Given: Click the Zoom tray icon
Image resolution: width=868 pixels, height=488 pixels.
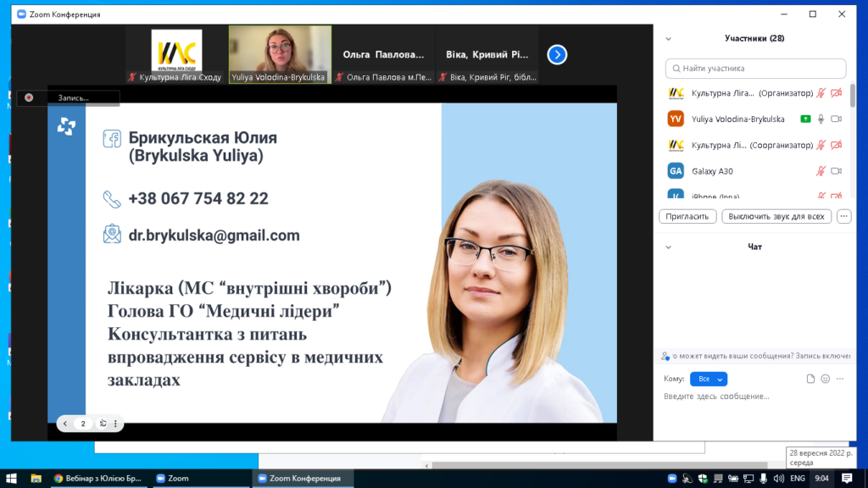Looking at the screenshot, I should click(672, 479).
